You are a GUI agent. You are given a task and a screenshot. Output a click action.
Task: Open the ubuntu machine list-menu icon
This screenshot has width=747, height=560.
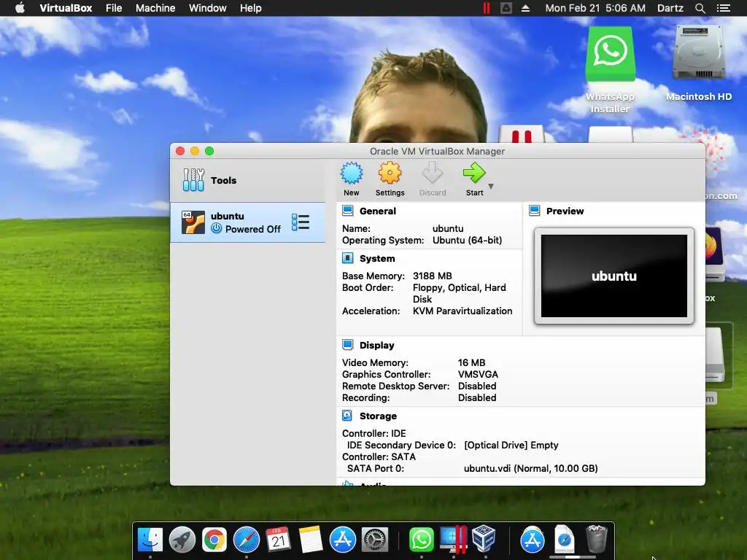coord(301,222)
